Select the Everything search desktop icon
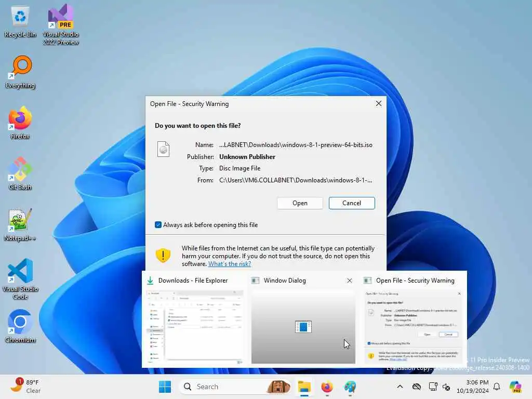Image resolution: width=532 pixels, height=399 pixels. pyautogui.click(x=20, y=72)
